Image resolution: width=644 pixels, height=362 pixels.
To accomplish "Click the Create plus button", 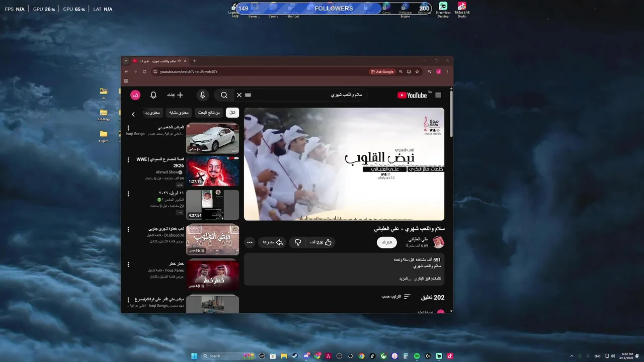I will (175, 95).
